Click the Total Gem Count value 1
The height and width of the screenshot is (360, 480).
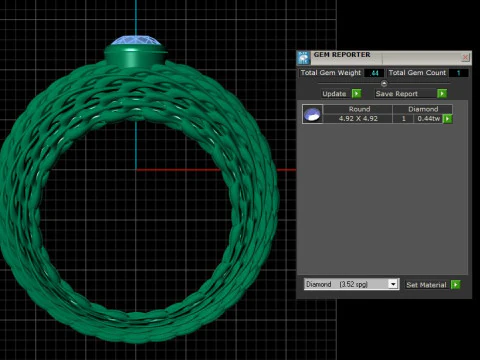459,73
